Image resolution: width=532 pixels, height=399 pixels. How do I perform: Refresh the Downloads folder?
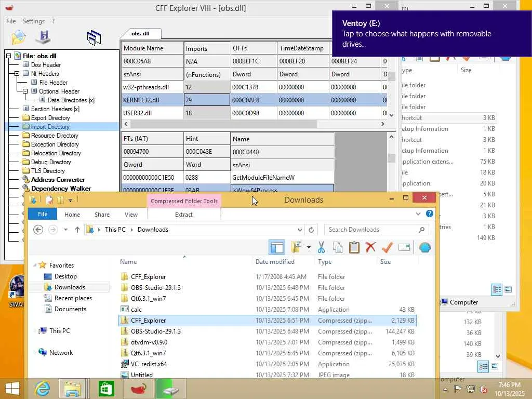[x=311, y=230]
